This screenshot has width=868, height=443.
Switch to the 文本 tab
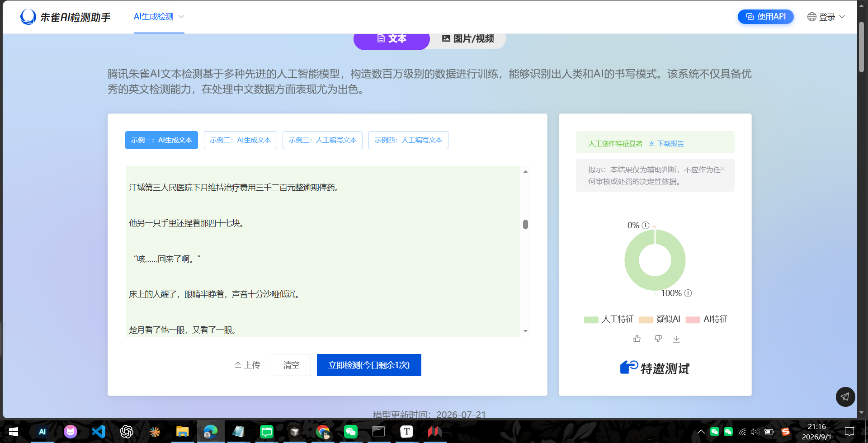[x=392, y=39]
